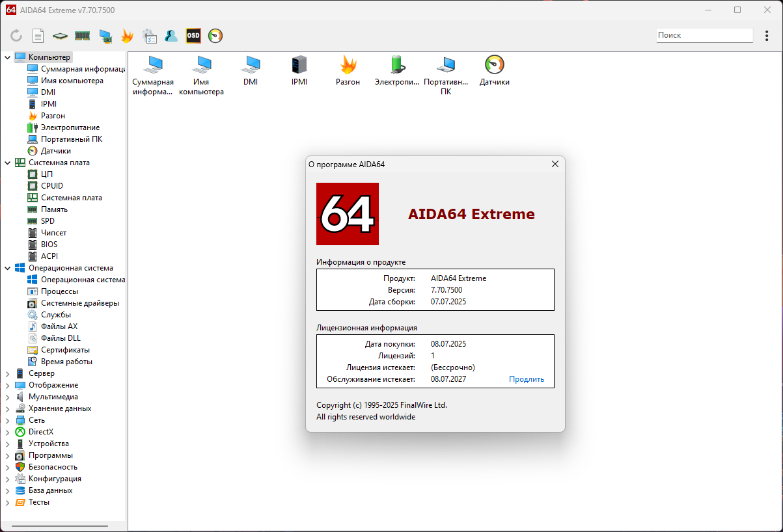Open the Датчики gauge icon in main pane
Viewport: 783px width, 532px height.
pos(495,70)
